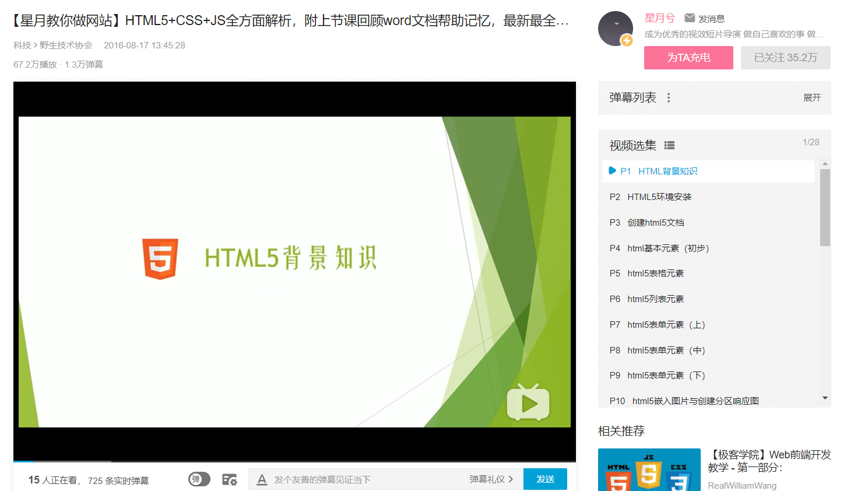Open the uploader avatar 星月兮

pos(616,29)
